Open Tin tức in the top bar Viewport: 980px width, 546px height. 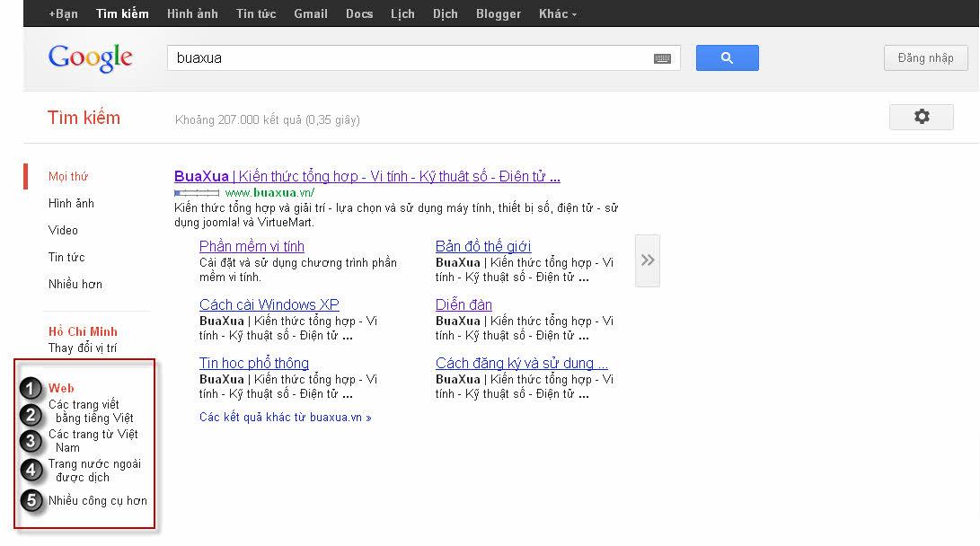click(256, 13)
